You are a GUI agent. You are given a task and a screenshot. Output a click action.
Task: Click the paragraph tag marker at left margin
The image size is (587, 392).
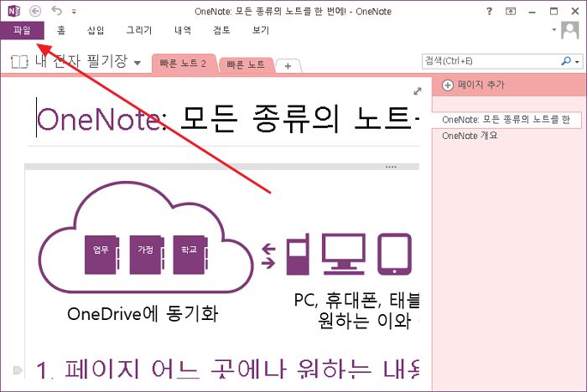pos(18,370)
